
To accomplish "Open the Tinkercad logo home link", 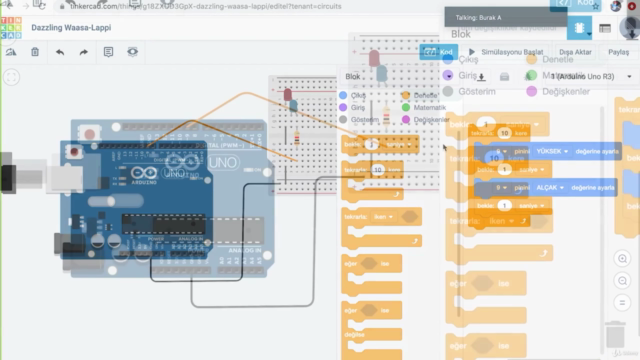I will [11, 28].
